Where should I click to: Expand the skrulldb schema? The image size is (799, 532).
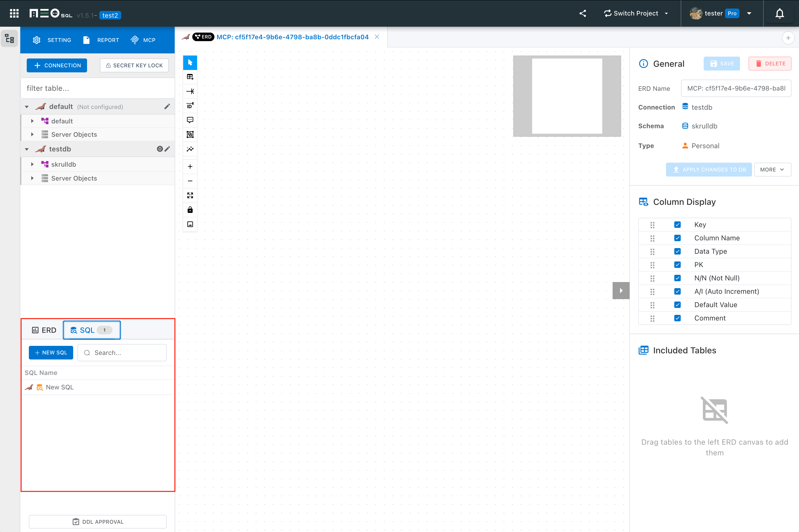(32, 164)
